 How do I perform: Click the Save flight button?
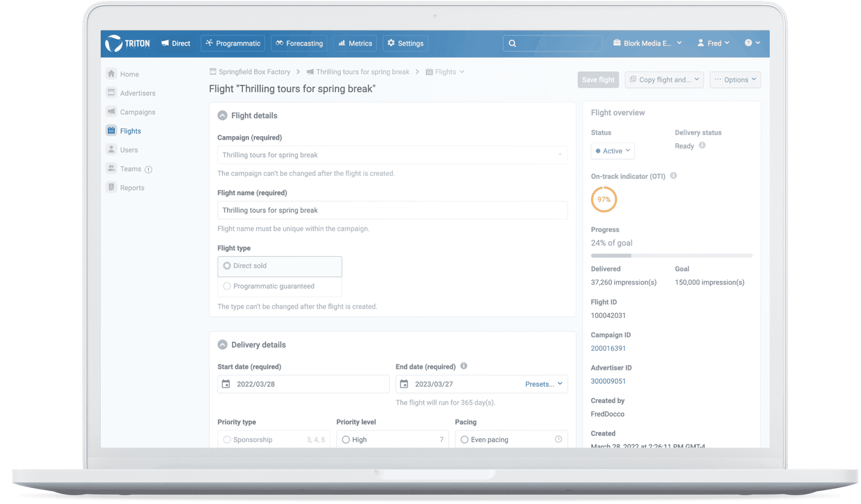click(598, 79)
